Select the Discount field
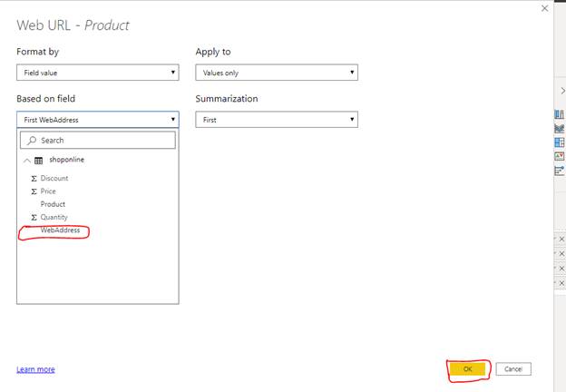 (x=54, y=178)
